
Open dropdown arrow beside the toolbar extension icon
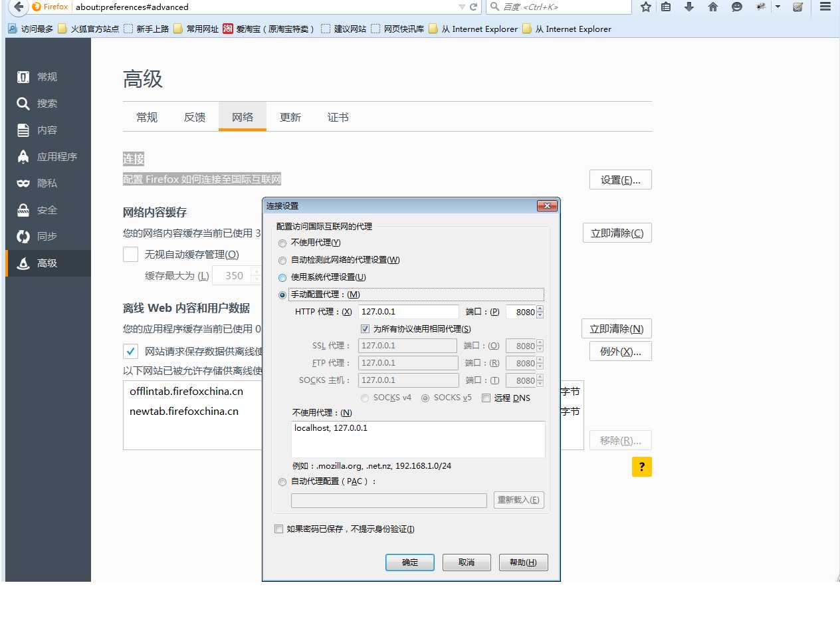(778, 7)
